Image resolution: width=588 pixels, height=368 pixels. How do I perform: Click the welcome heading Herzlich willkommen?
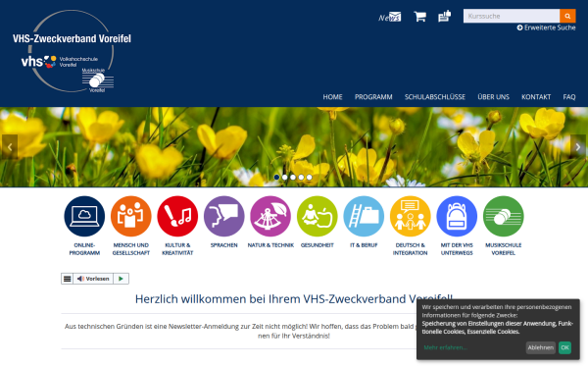click(294, 299)
